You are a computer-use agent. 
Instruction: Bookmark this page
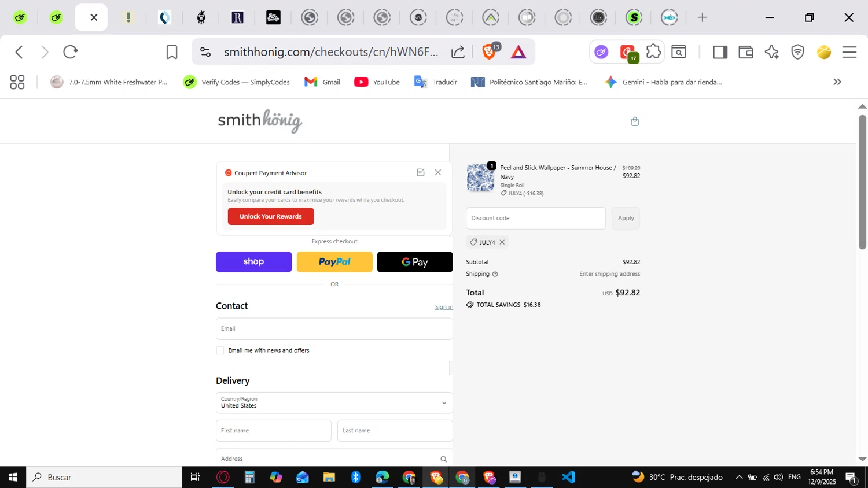click(x=172, y=52)
